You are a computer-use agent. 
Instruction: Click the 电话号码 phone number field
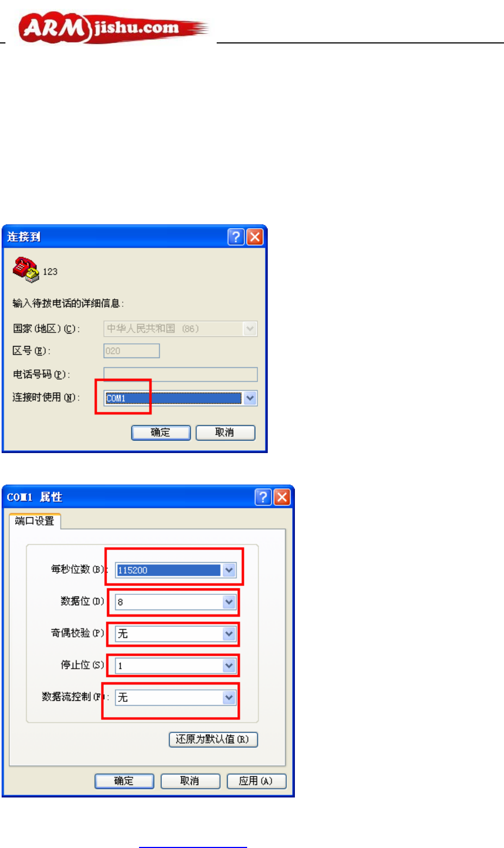click(180, 374)
